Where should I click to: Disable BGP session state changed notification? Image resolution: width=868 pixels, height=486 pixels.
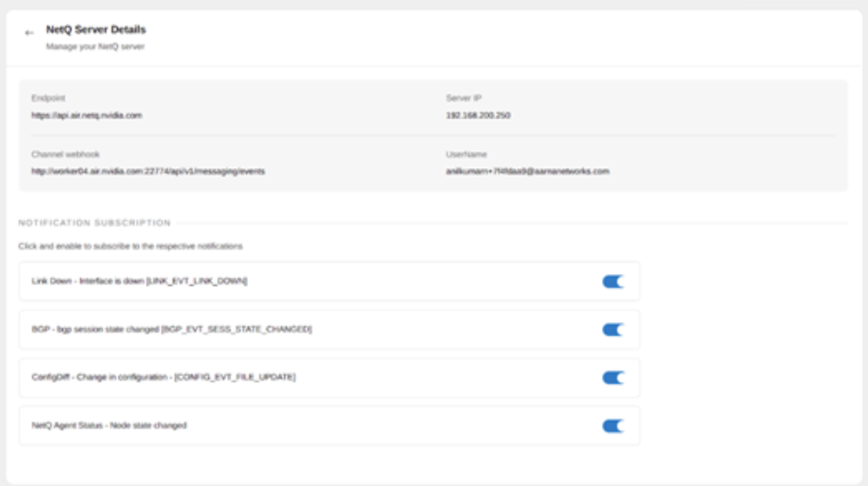click(613, 329)
